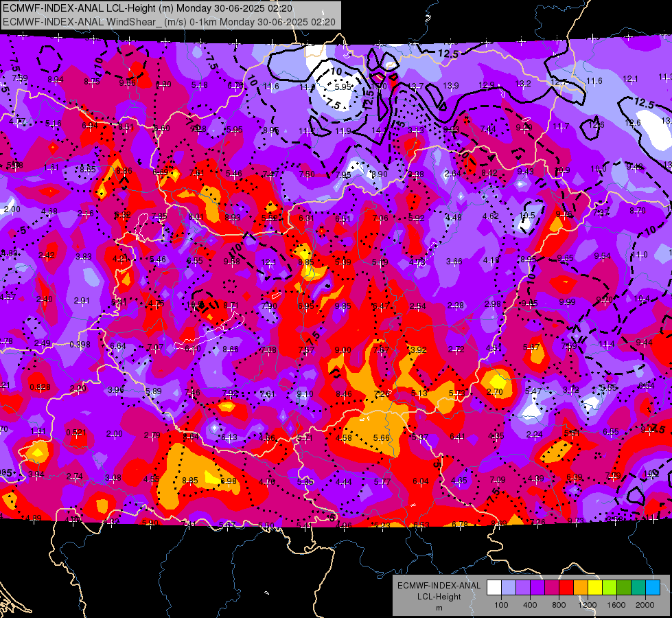Screen dimensions: 672x618
Task: Click the wind shear value 8.01
Action: tap(196, 216)
